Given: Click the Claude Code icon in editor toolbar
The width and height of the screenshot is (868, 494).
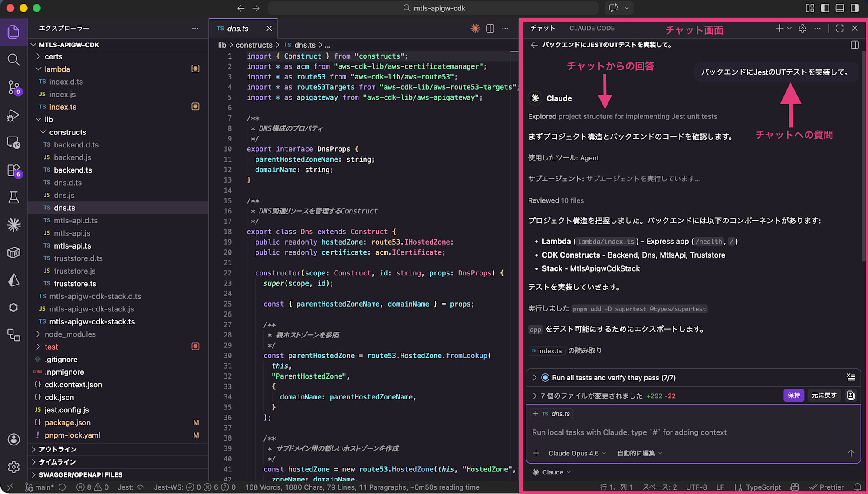Looking at the screenshot, I should click(x=475, y=28).
